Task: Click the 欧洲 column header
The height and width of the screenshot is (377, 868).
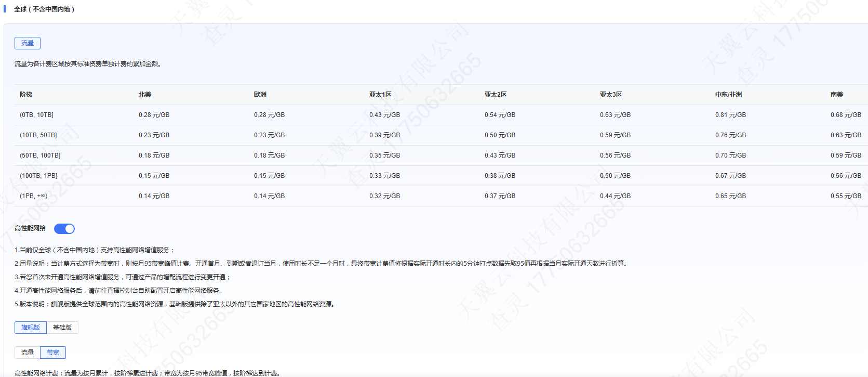Action: tap(260, 95)
